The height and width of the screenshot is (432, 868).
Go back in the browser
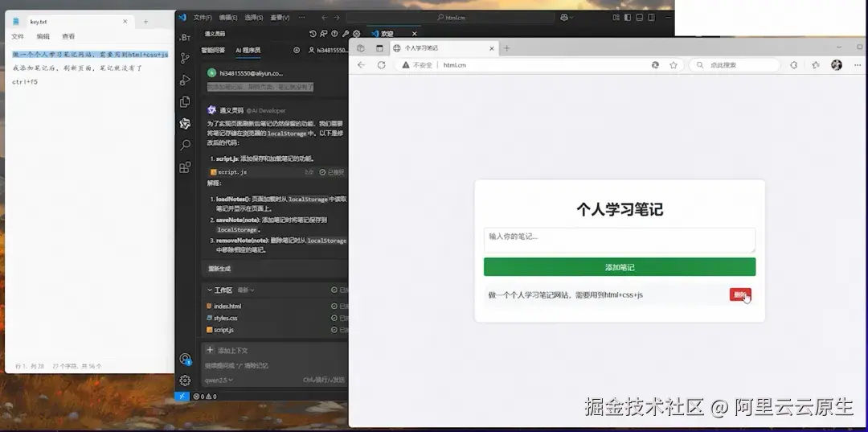click(x=362, y=65)
